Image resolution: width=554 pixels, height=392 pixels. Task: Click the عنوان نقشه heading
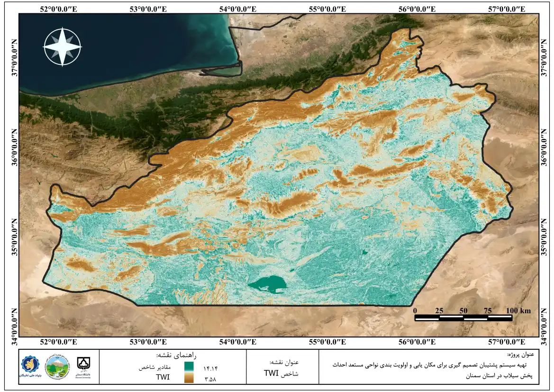point(284,362)
